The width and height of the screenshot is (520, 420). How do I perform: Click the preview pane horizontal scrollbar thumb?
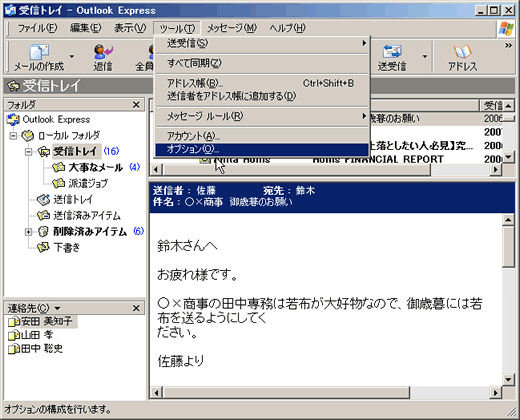(x=286, y=392)
